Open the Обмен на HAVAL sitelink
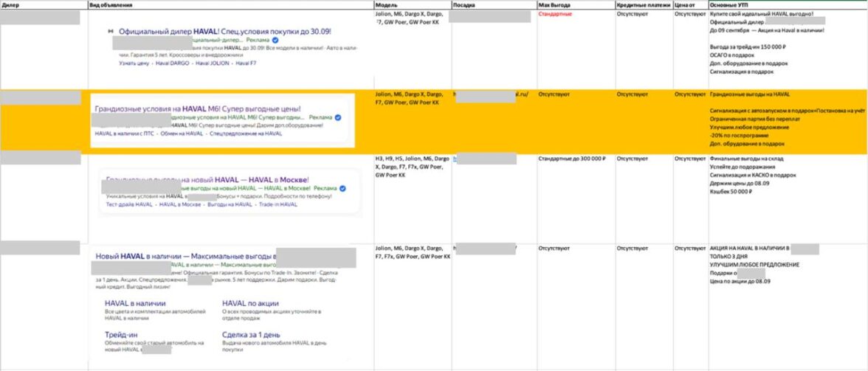868x371 pixels. 182,134
